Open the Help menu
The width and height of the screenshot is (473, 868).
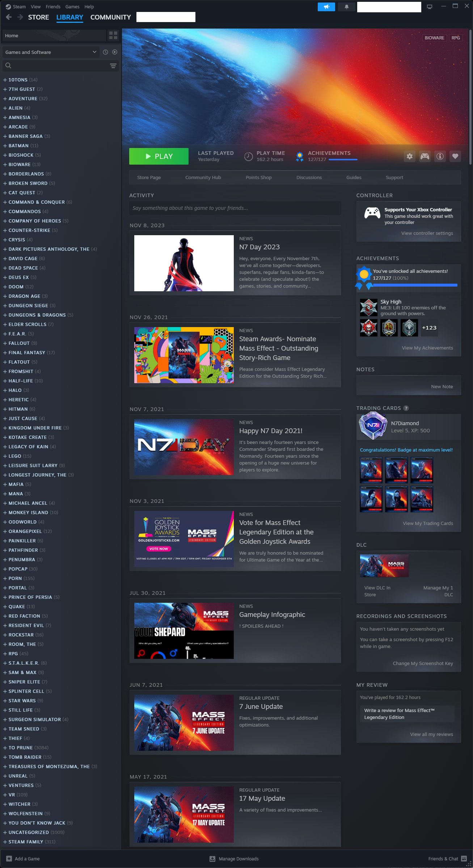(x=89, y=7)
